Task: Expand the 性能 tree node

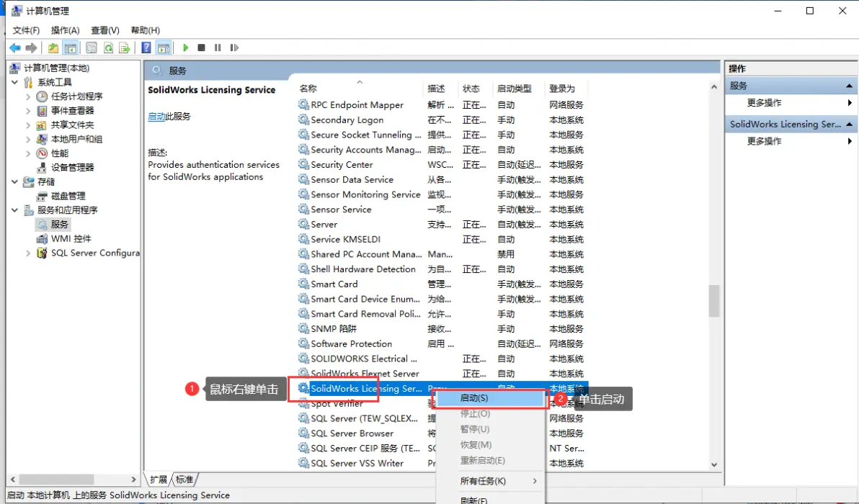Action: pos(28,153)
